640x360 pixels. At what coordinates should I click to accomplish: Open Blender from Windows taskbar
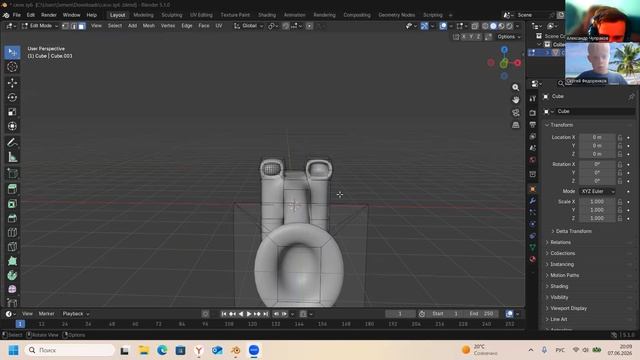pyautogui.click(x=236, y=350)
